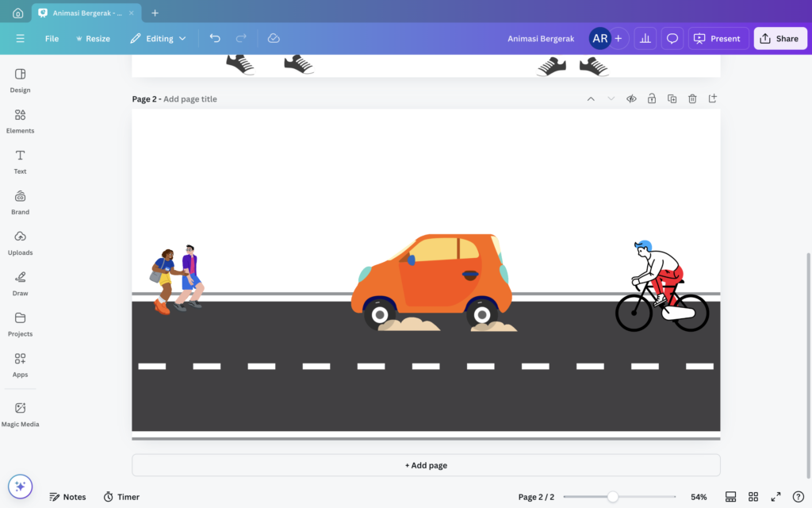The height and width of the screenshot is (508, 812).
Task: Lock Page 2
Action: (x=652, y=98)
